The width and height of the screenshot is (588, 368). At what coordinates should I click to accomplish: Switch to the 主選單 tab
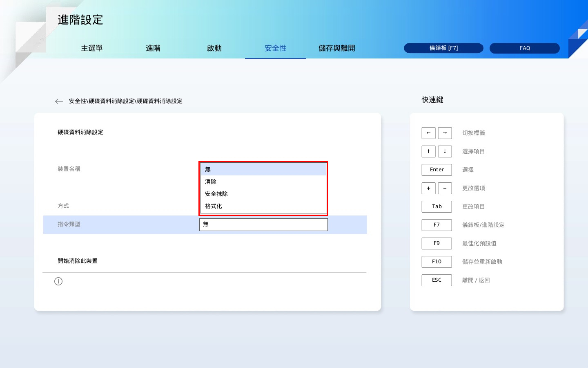click(x=92, y=48)
